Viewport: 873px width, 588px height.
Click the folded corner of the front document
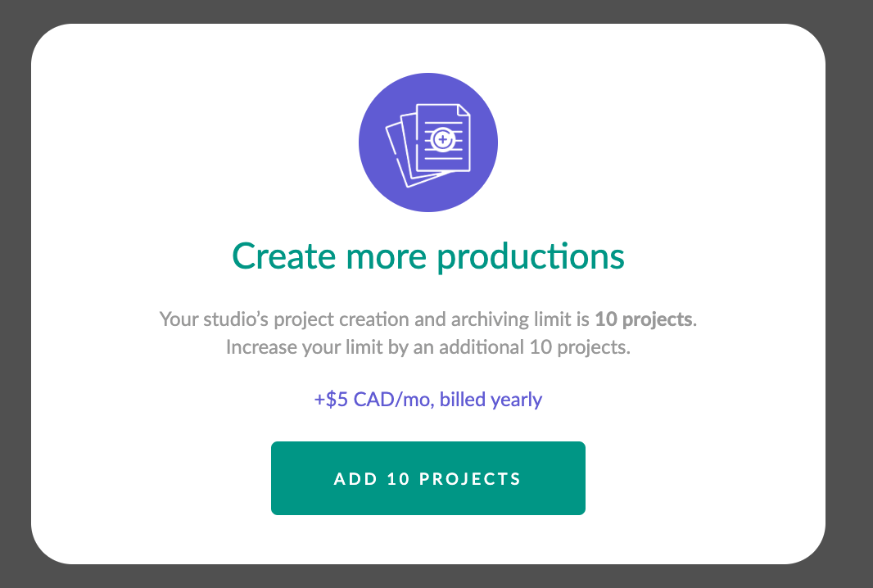pos(464,111)
